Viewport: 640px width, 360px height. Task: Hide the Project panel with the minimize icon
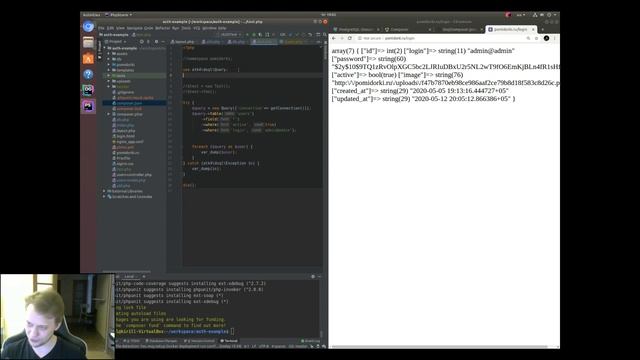click(x=163, y=42)
